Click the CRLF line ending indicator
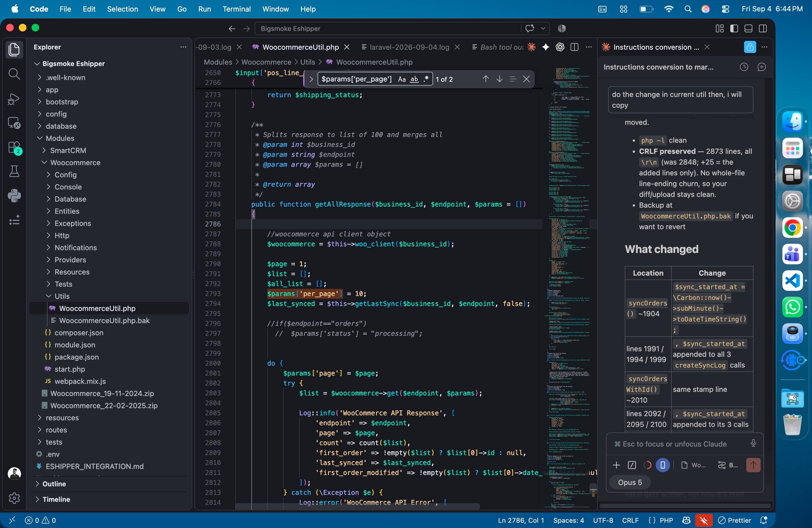Image resolution: width=812 pixels, height=528 pixels. [630, 520]
